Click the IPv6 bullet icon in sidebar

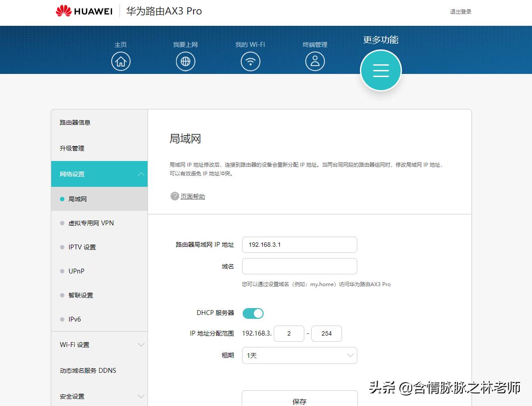point(62,319)
